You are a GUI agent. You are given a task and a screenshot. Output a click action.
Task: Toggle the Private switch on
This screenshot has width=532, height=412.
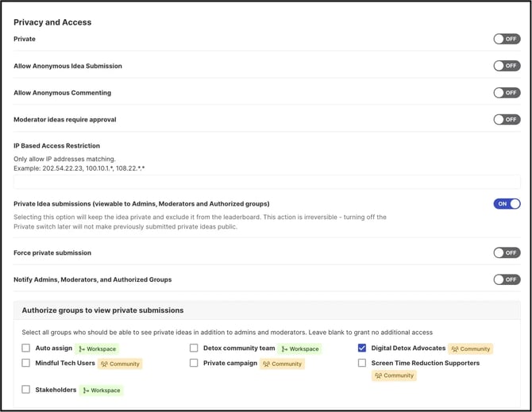(x=507, y=39)
